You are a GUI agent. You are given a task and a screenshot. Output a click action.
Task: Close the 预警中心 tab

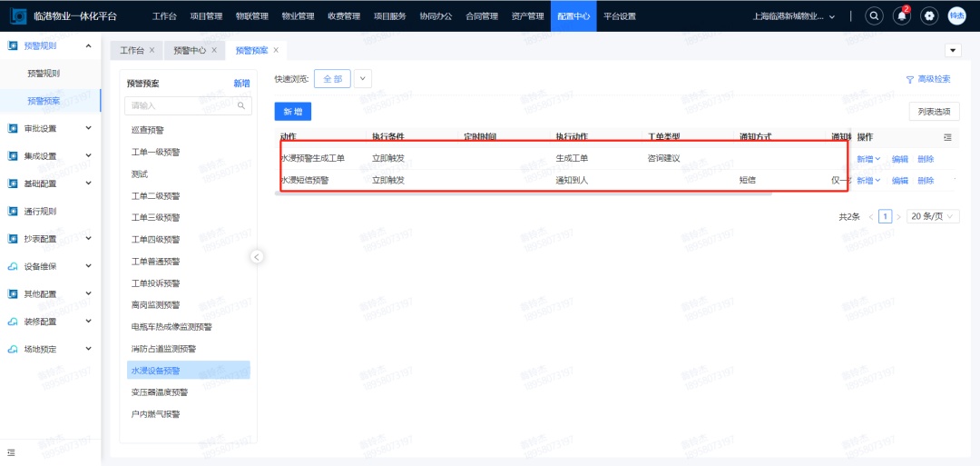(215, 50)
